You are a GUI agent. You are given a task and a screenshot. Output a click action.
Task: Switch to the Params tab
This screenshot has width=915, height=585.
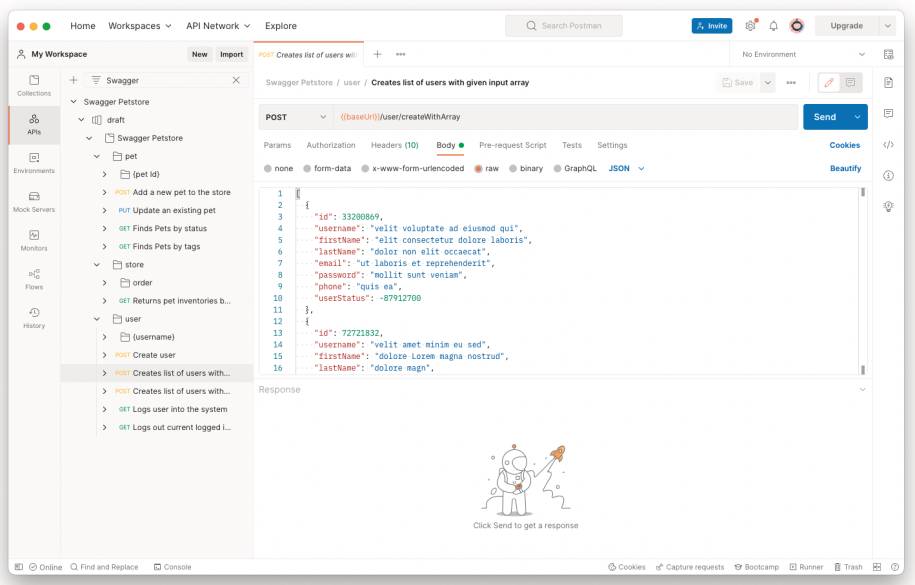277,145
